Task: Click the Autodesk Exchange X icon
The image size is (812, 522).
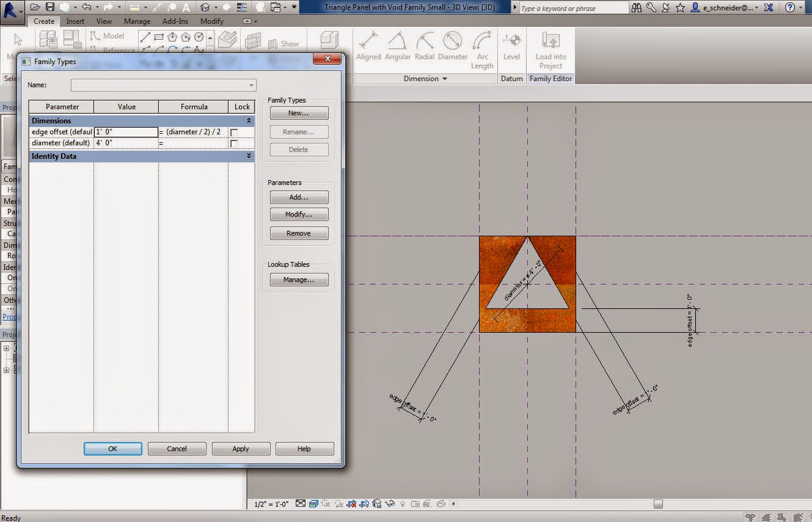Action: tap(768, 7)
